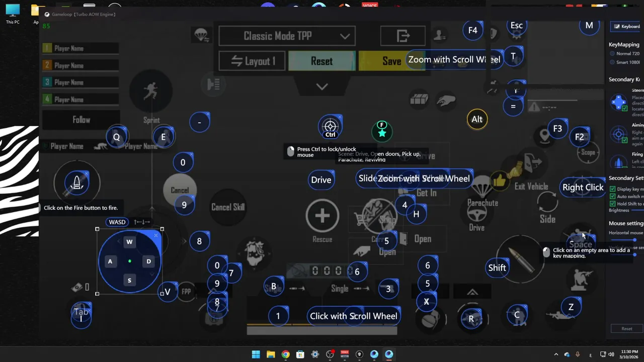Screen dimensions: 644x362
Task: Click the F2 key mapping bubble
Action: pos(579,137)
